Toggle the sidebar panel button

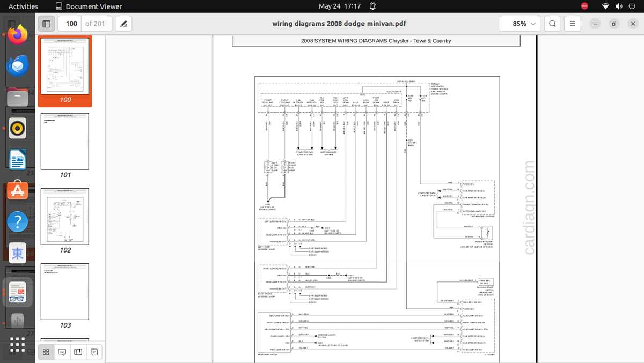[x=46, y=24]
